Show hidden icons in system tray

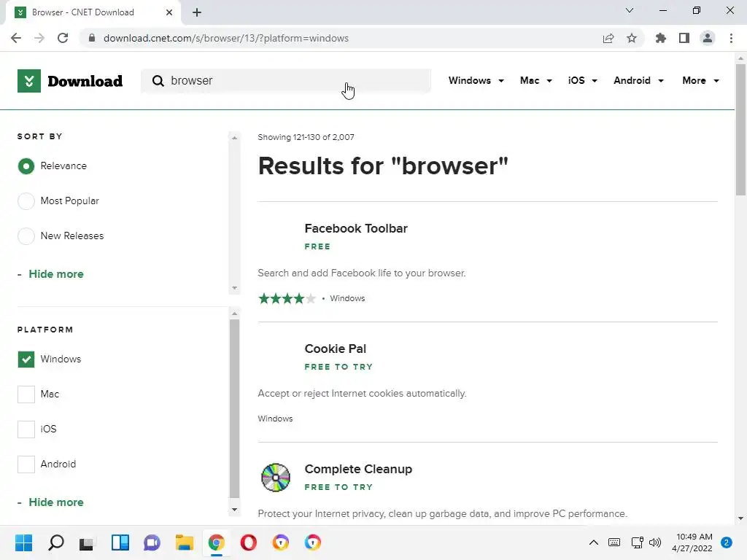coord(594,542)
